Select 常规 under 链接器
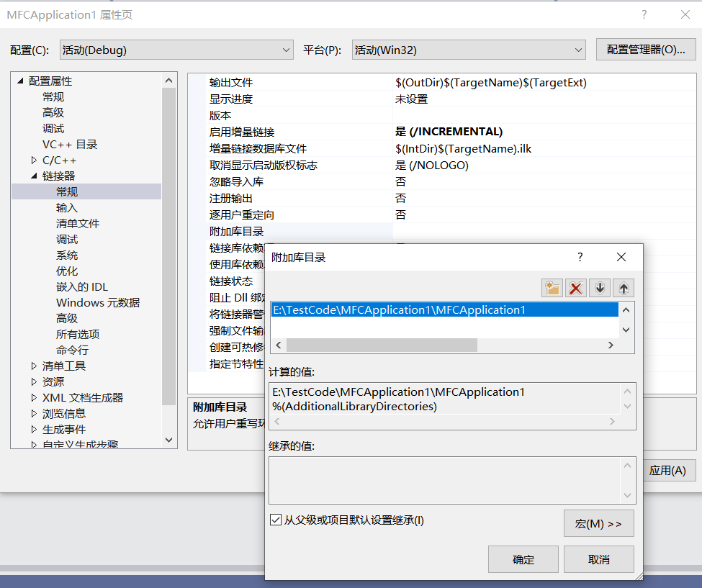The image size is (702, 588). pos(67,191)
